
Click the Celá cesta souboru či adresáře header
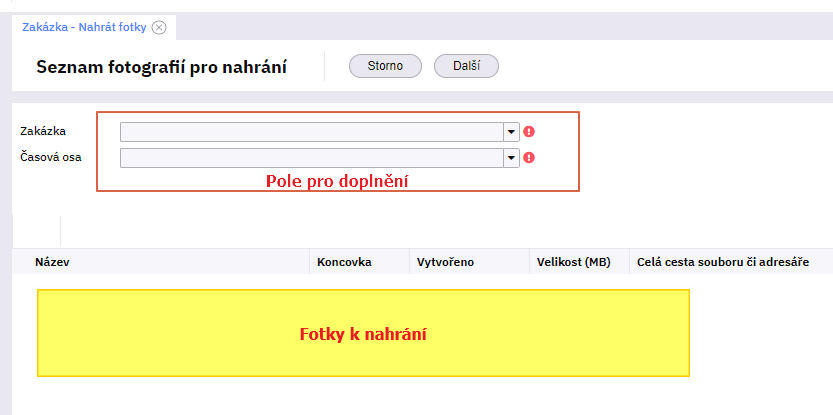[722, 262]
